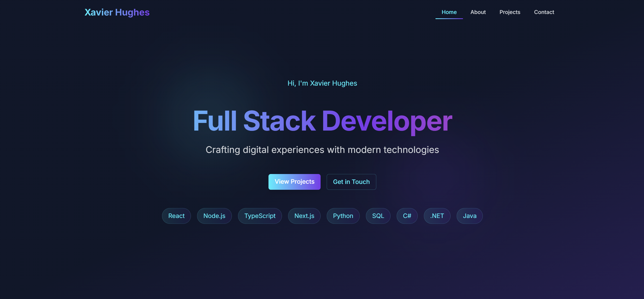Go to the About section
This screenshot has height=299, width=644.
(478, 12)
